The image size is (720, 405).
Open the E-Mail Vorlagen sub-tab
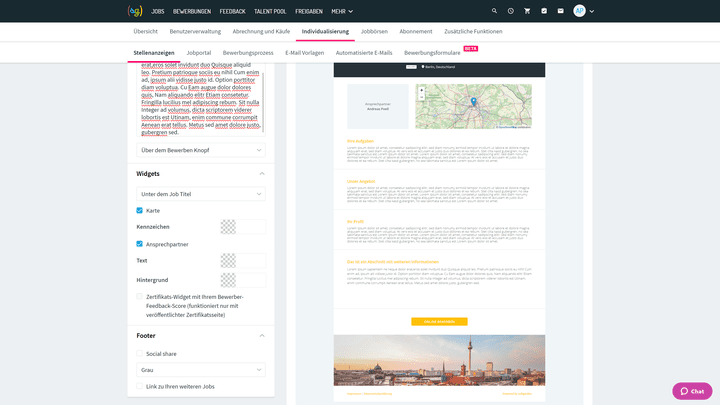click(304, 53)
